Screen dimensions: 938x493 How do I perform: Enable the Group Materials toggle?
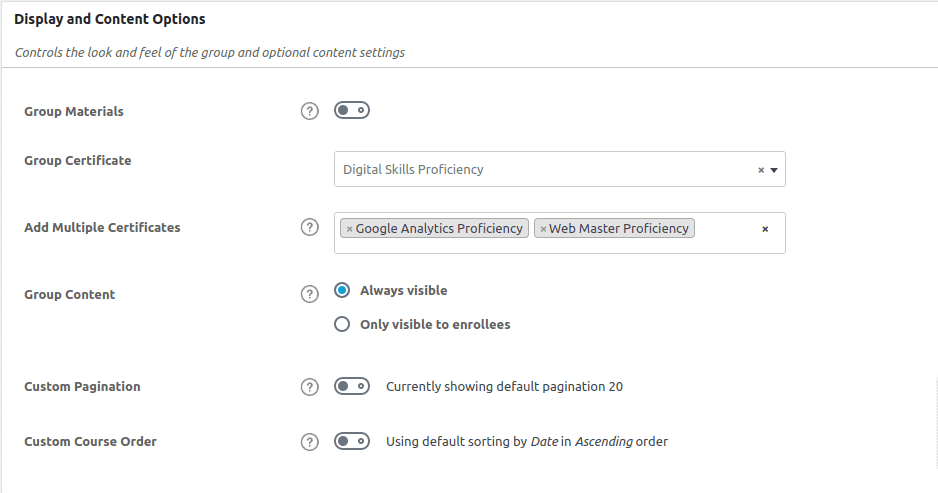pos(352,110)
